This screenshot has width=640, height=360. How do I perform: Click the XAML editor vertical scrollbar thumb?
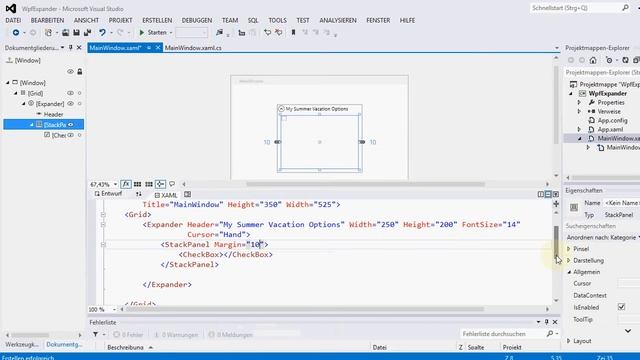(x=556, y=241)
